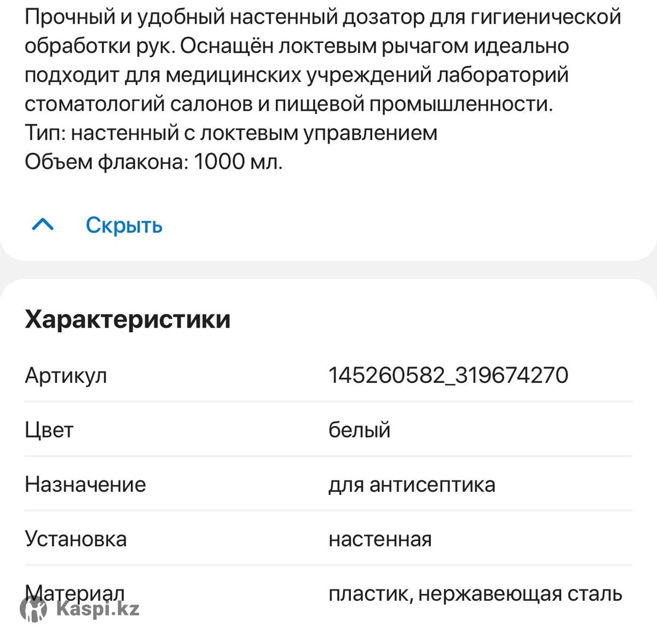This screenshot has height=644, width=657.
Task: Click the Цвет row label
Action: [49, 430]
